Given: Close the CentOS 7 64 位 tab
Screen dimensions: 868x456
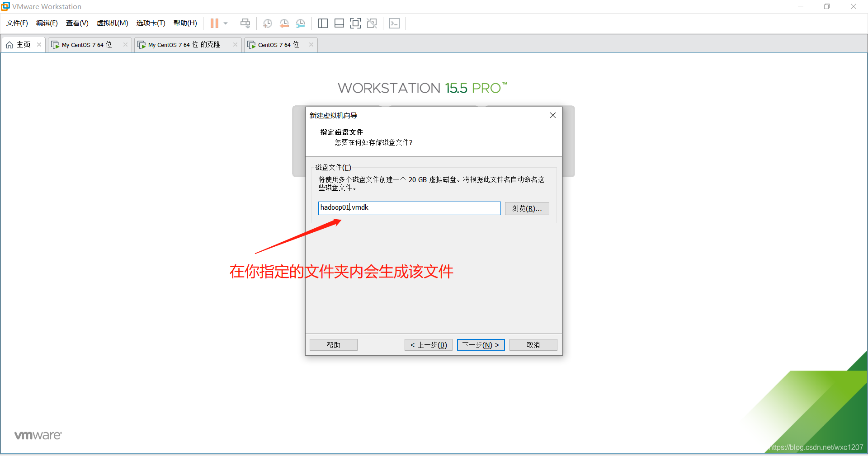Looking at the screenshot, I should tap(311, 45).
